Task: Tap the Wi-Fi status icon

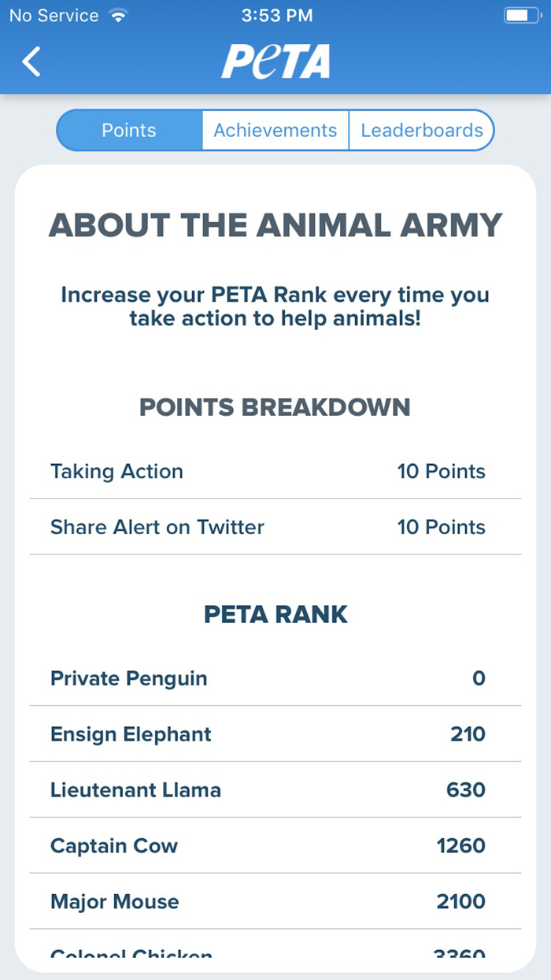Action: [116, 13]
